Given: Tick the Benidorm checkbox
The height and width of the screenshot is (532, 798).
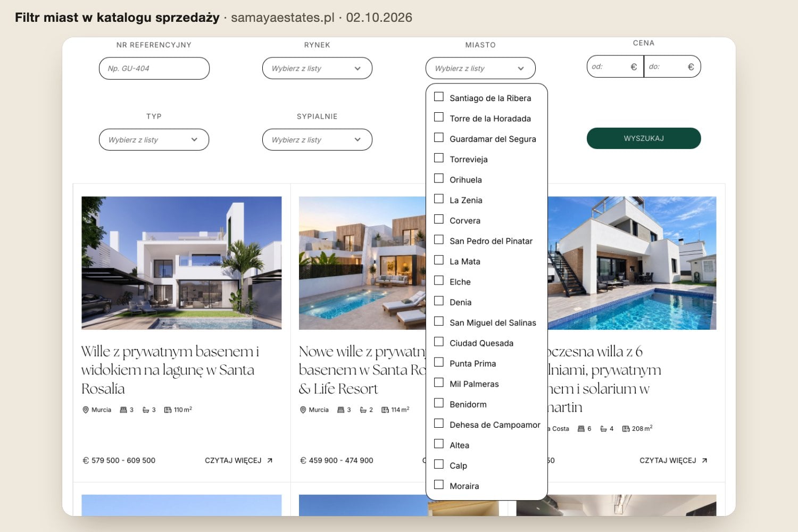Looking at the screenshot, I should pos(439,403).
